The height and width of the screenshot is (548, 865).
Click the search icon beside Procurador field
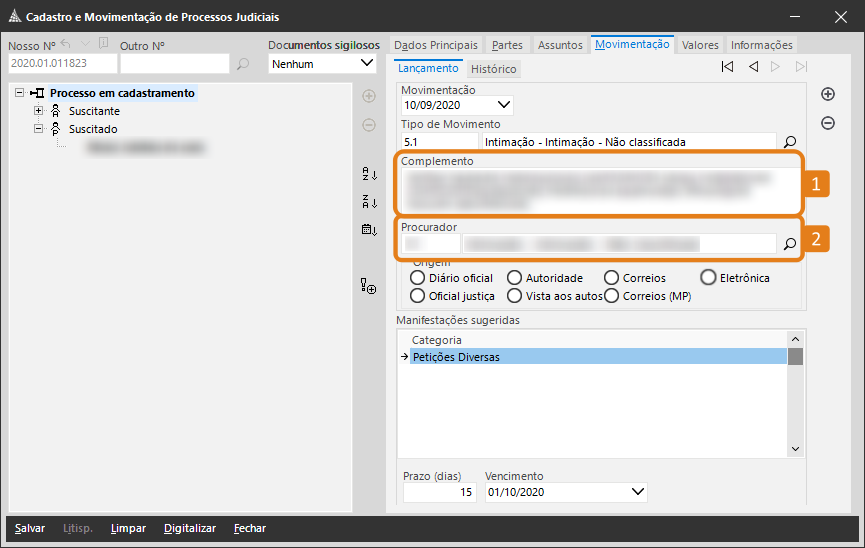coord(789,243)
